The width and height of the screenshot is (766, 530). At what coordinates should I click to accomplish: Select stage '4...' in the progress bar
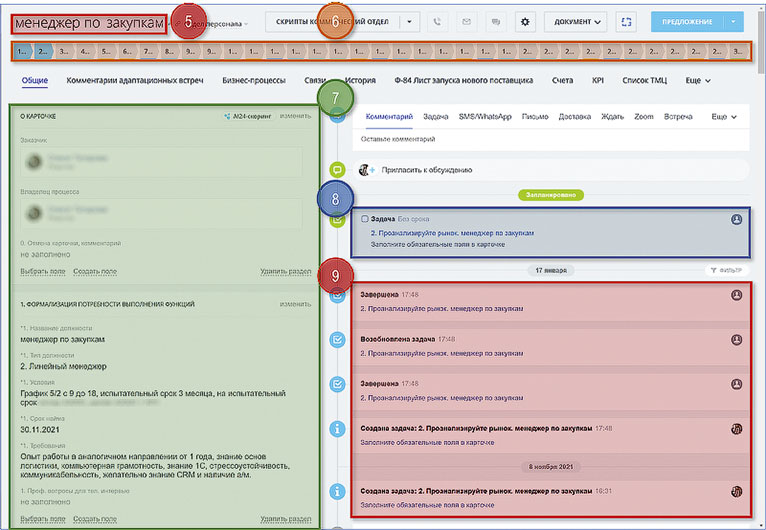[x=85, y=51]
